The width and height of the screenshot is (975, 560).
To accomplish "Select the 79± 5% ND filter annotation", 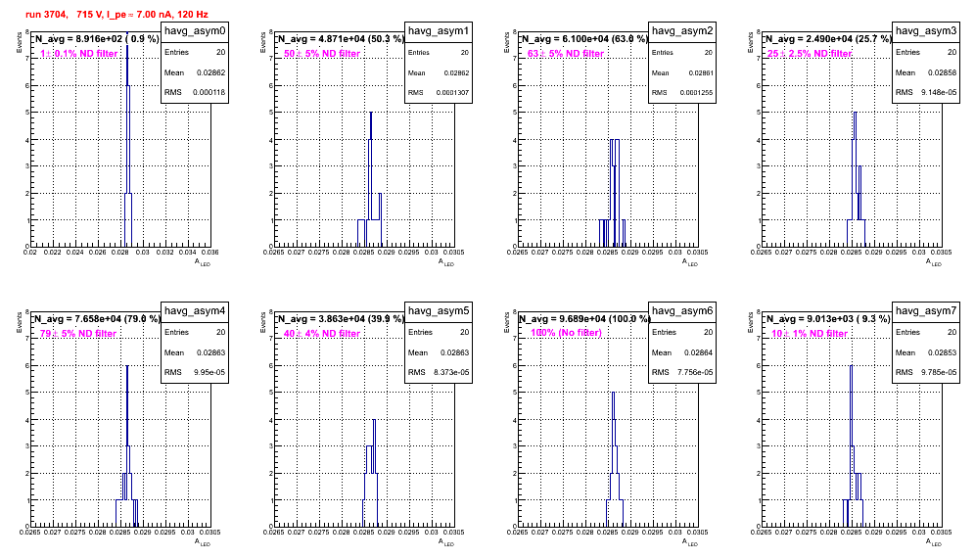I will [x=78, y=334].
